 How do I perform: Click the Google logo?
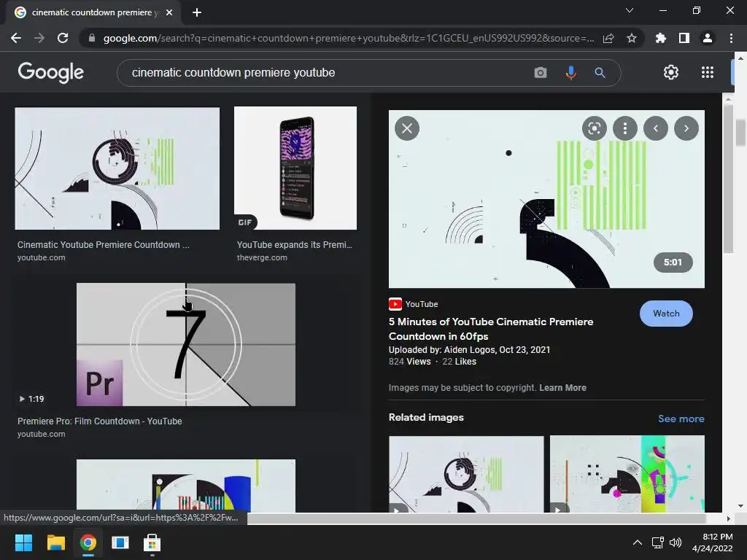50,72
